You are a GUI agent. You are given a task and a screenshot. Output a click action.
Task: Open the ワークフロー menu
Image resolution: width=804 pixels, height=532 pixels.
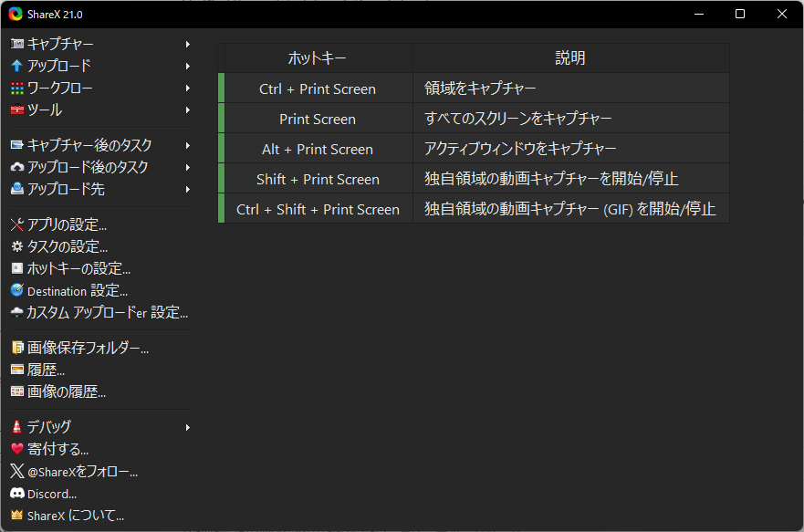(x=101, y=89)
